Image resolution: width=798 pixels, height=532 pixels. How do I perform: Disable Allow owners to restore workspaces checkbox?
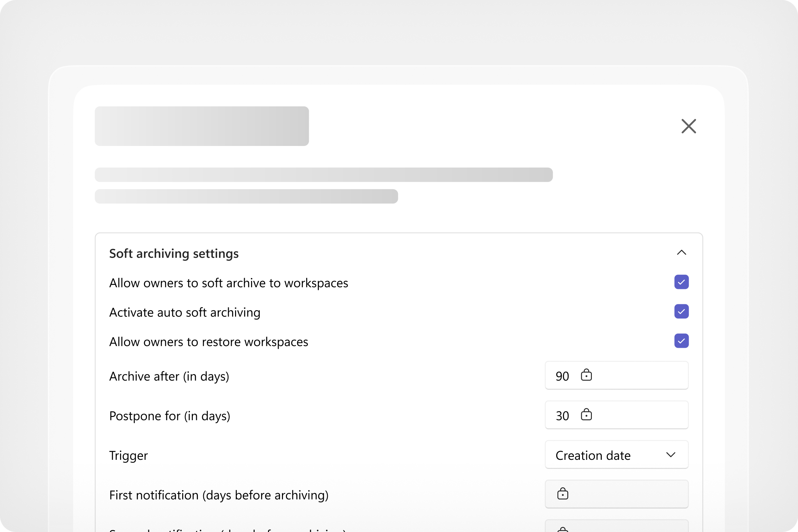click(681, 340)
